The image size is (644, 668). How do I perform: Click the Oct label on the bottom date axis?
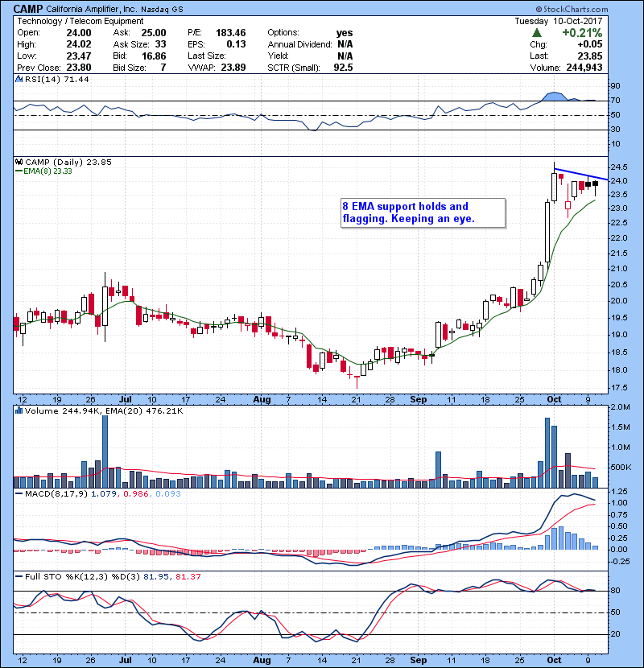(x=553, y=658)
